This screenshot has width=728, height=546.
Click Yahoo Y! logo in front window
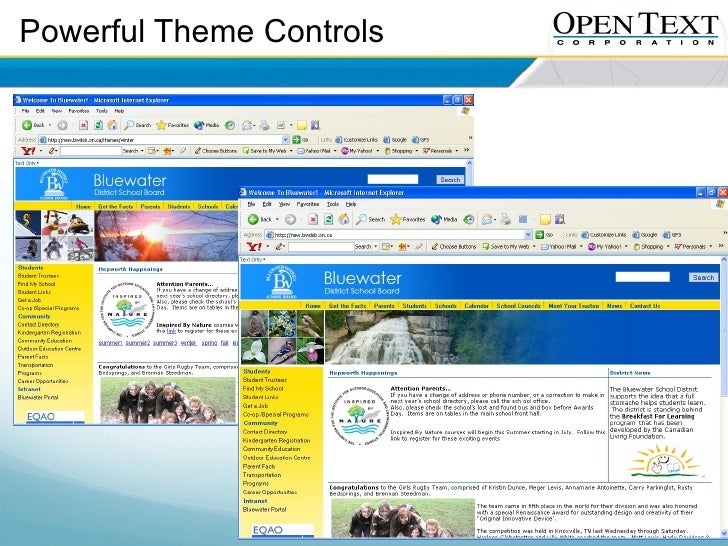point(254,247)
